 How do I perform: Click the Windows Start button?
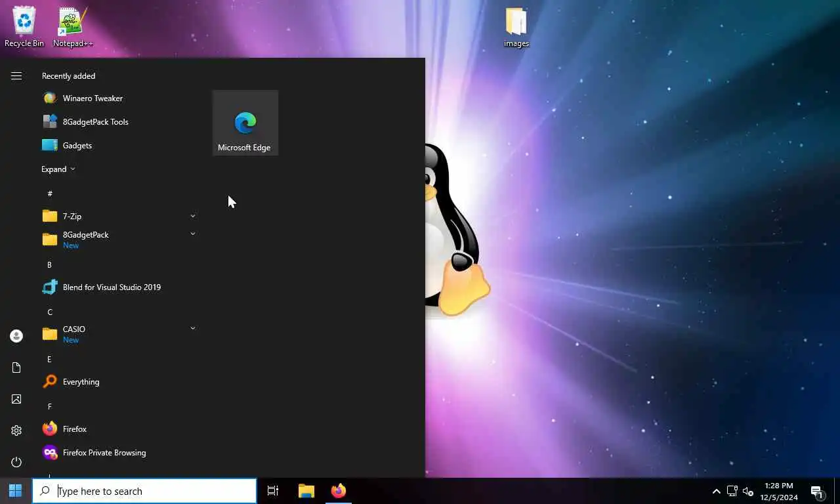pyautogui.click(x=16, y=491)
